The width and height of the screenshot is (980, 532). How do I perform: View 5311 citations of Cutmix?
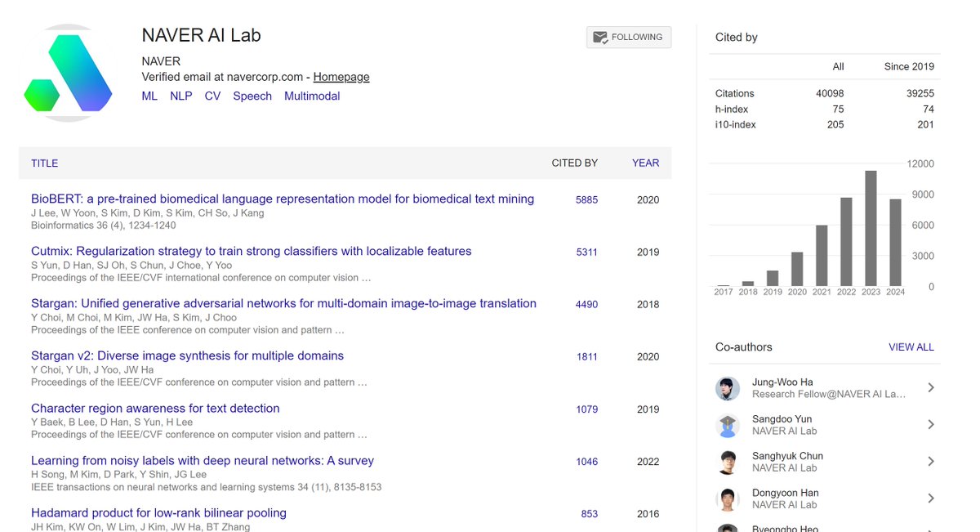[x=586, y=253]
